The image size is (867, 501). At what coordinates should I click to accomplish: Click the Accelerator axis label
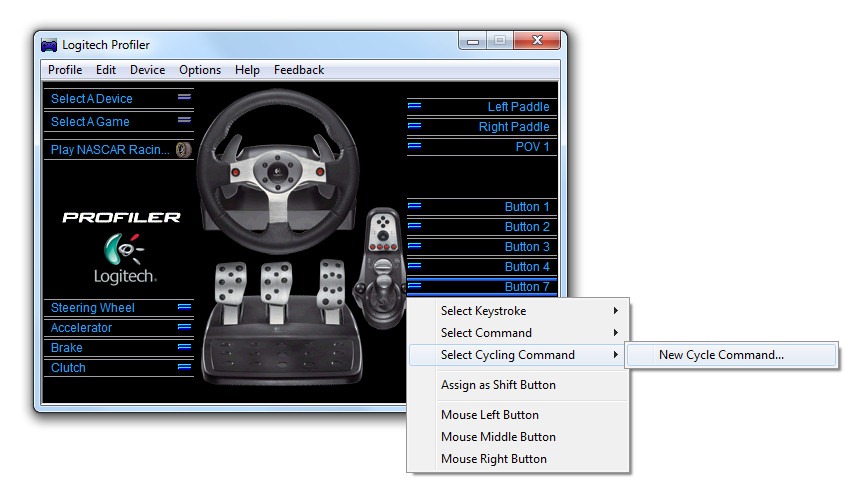point(81,327)
